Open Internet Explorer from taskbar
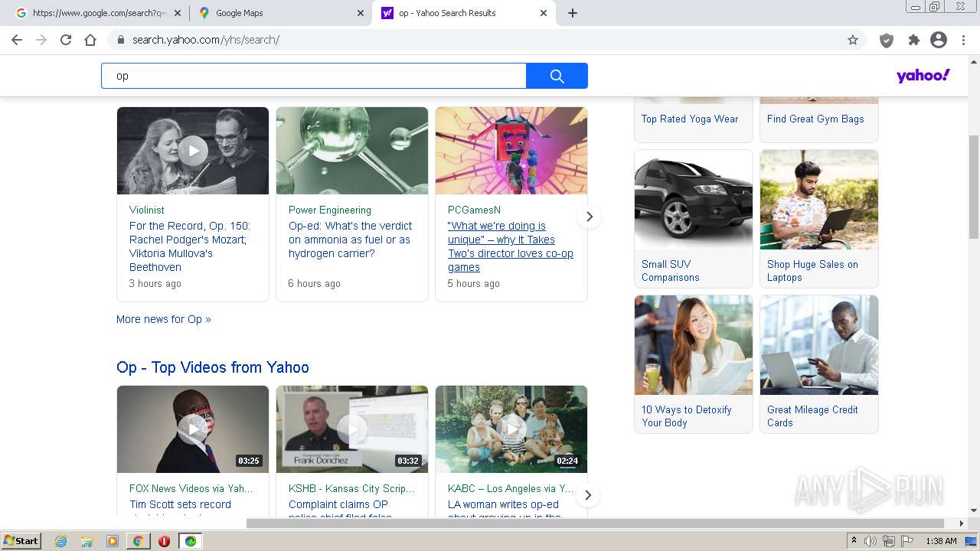Image resolution: width=980 pixels, height=551 pixels. 61,541
